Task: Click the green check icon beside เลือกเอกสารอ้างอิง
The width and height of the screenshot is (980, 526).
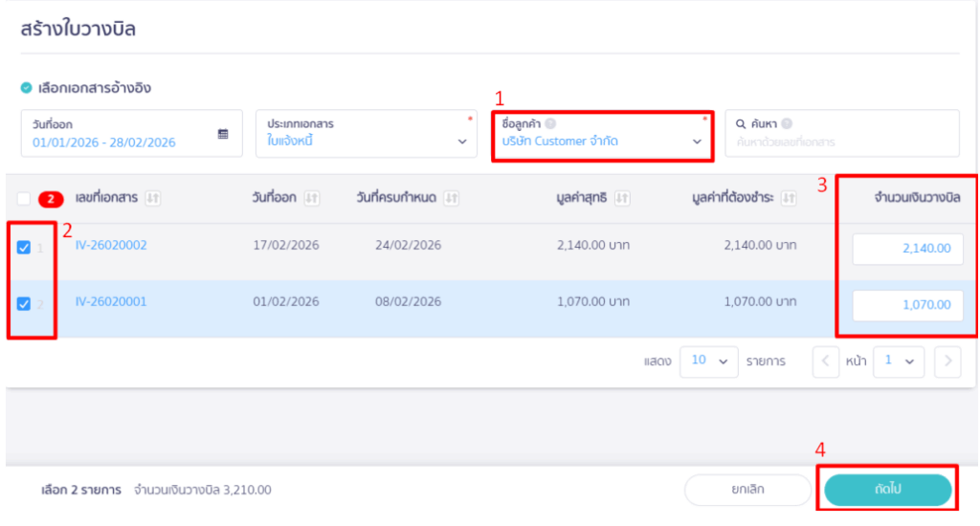Action: point(26,87)
